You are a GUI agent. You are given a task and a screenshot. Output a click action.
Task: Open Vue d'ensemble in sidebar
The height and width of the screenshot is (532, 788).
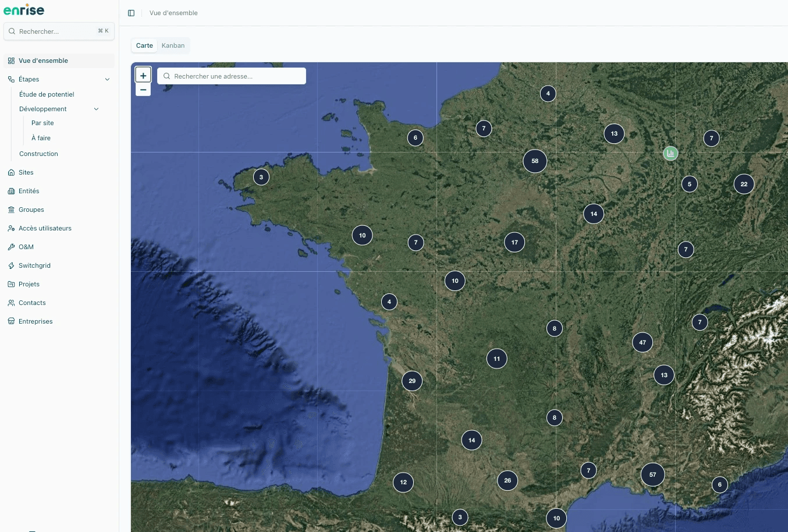coord(59,61)
